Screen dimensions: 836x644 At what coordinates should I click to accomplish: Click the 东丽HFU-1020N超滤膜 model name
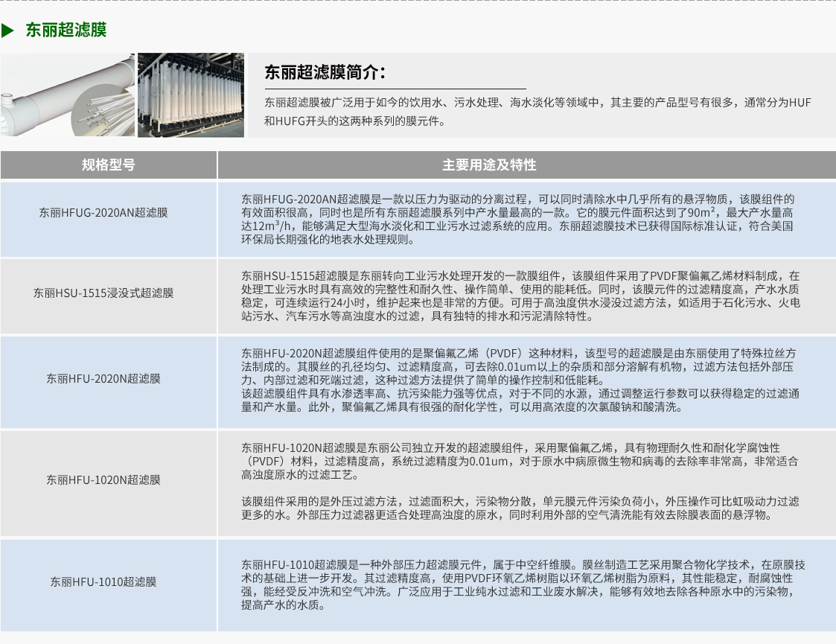tap(103, 479)
